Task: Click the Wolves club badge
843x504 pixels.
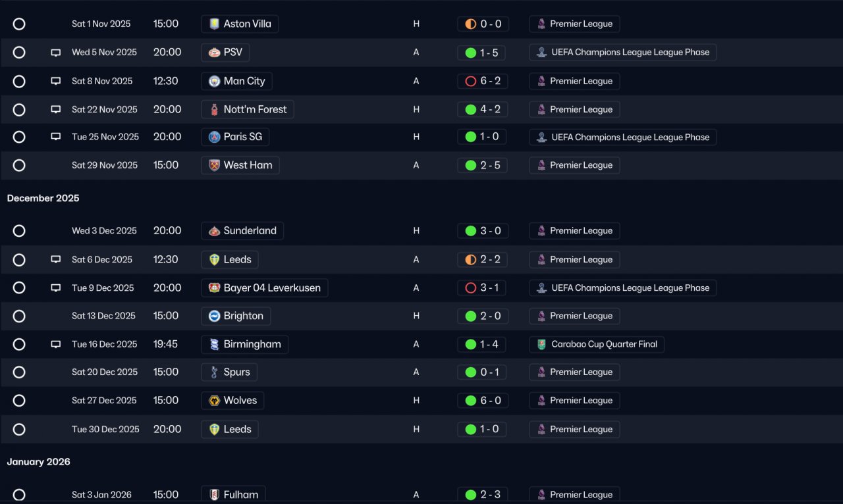Action: [214, 400]
